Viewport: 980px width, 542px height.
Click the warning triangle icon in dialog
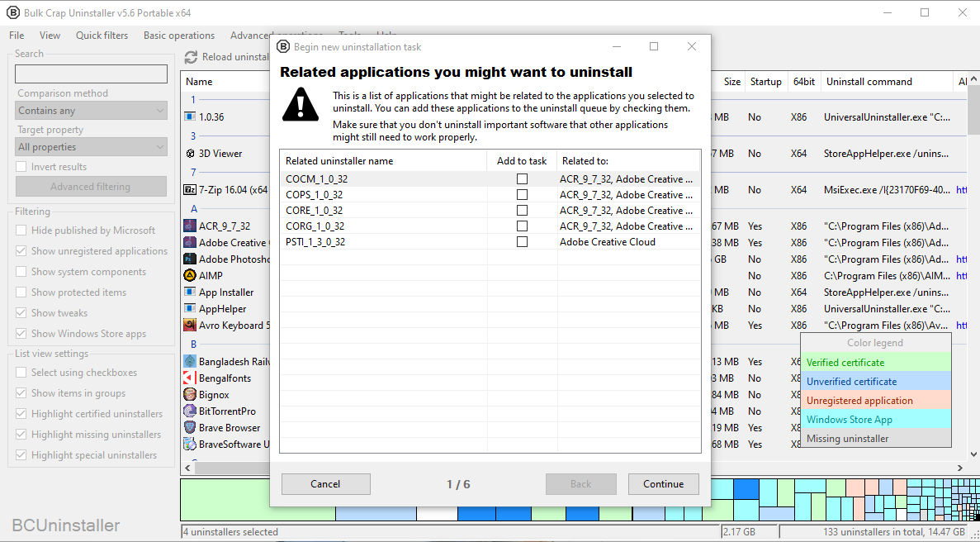point(301,104)
